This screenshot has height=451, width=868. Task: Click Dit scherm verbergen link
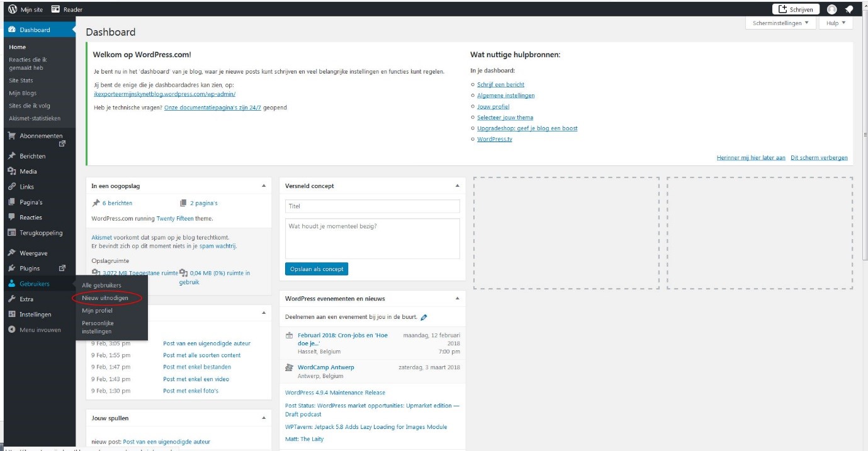(819, 158)
